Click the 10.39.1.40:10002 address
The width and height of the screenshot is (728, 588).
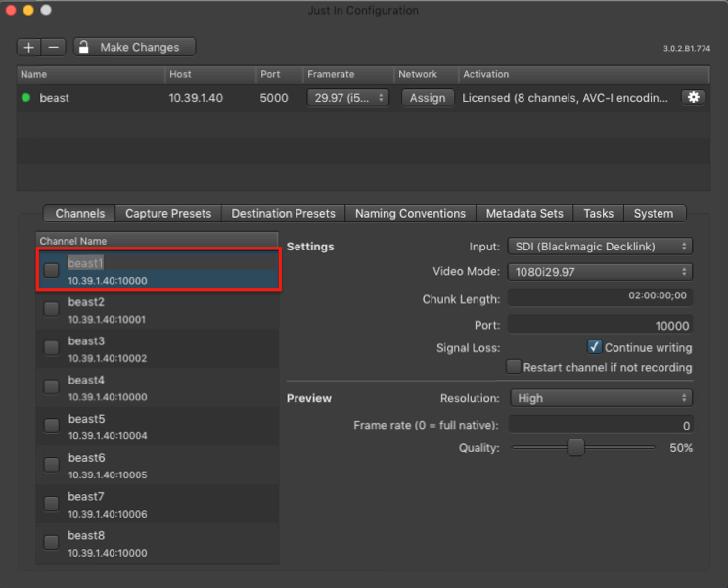(108, 359)
